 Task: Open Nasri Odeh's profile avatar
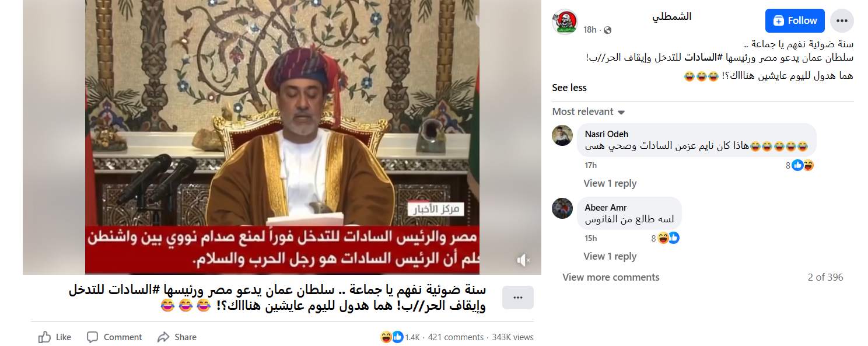[x=562, y=135]
